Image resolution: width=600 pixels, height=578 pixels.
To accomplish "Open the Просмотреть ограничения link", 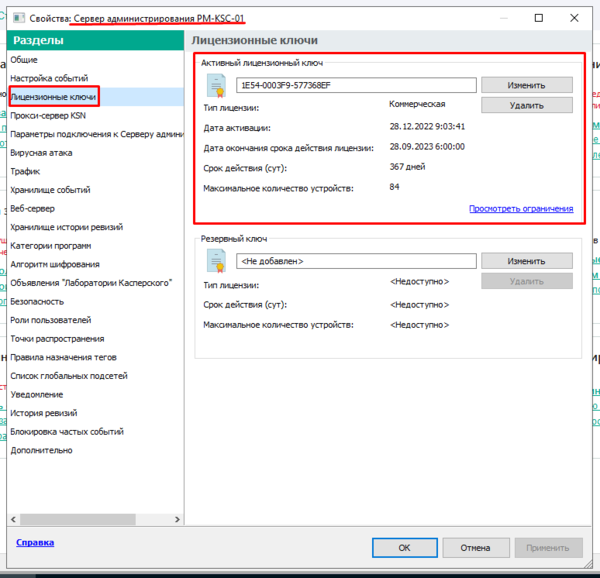I will click(521, 208).
